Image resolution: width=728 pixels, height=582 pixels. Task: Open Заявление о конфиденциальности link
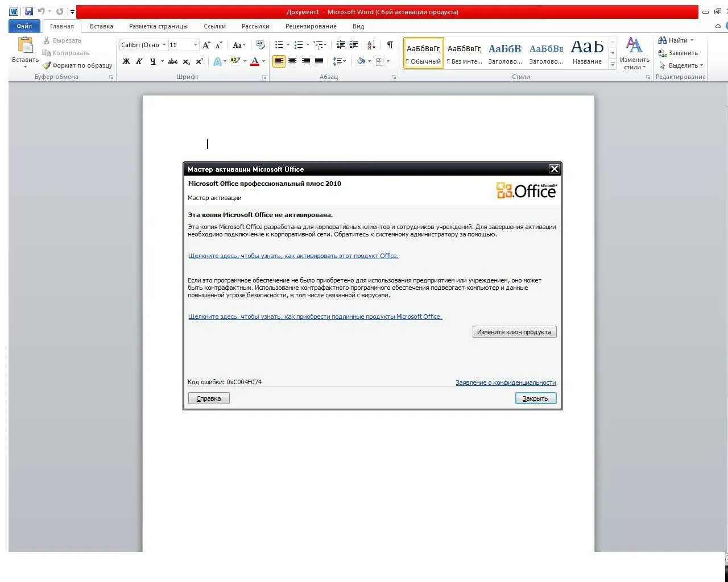point(506,383)
